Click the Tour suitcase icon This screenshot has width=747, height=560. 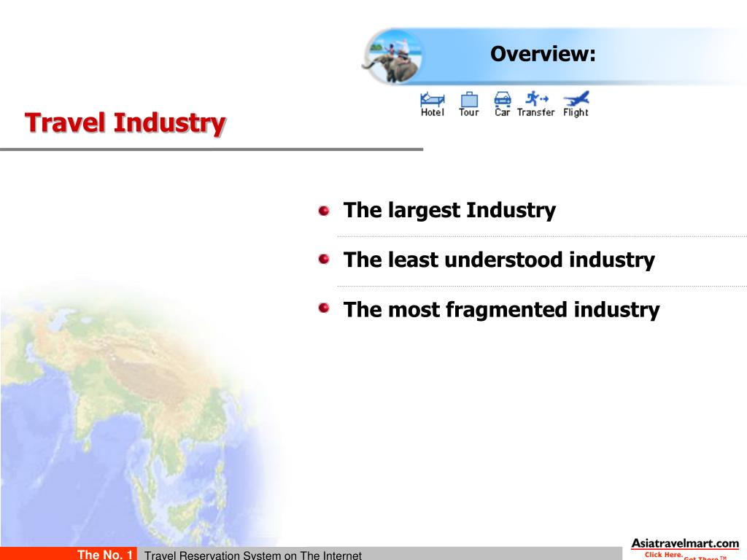coord(469,99)
